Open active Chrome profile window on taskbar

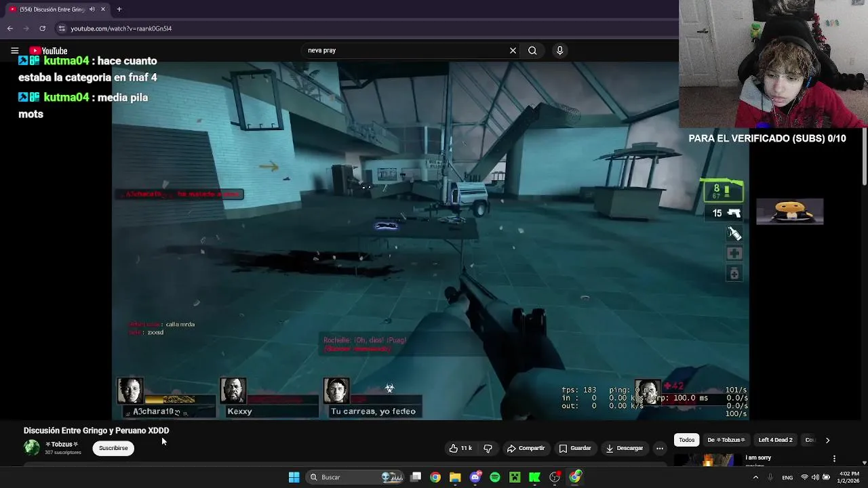pyautogui.click(x=575, y=477)
